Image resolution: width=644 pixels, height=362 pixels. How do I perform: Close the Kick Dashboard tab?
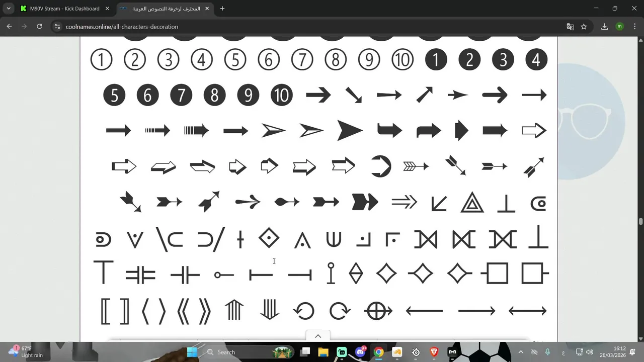coord(107,9)
